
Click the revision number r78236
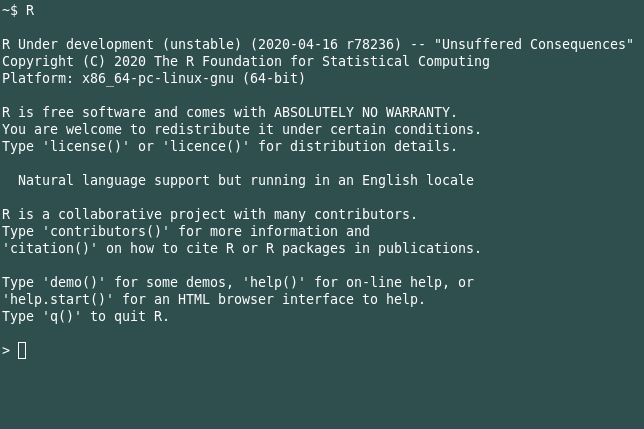click(x=370, y=44)
